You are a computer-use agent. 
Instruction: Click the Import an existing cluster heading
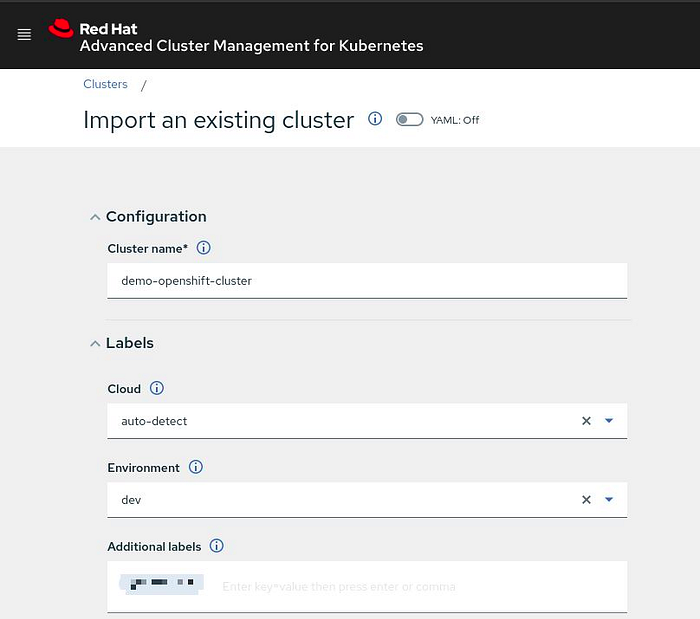click(218, 120)
